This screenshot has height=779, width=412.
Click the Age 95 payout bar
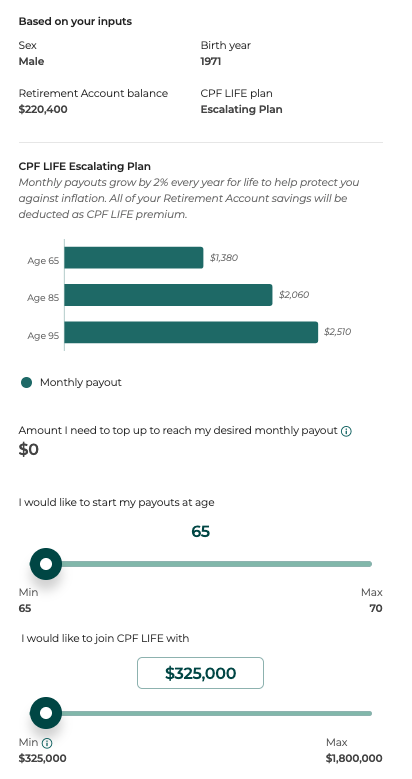(x=191, y=332)
